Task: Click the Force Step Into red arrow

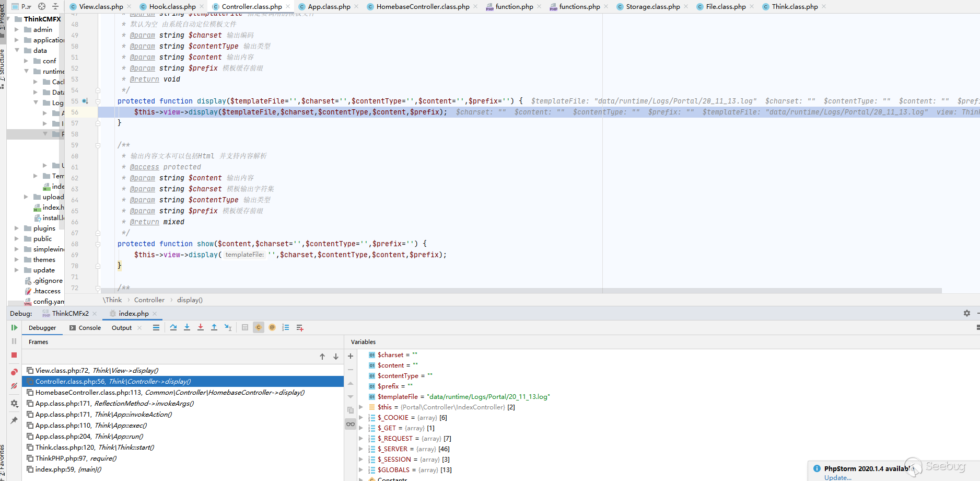Action: pyautogui.click(x=201, y=328)
